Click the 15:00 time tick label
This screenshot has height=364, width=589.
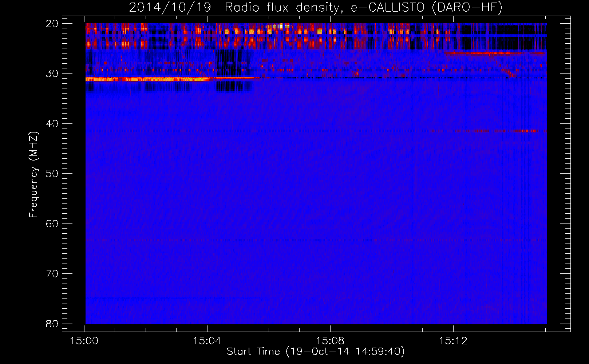(84, 341)
